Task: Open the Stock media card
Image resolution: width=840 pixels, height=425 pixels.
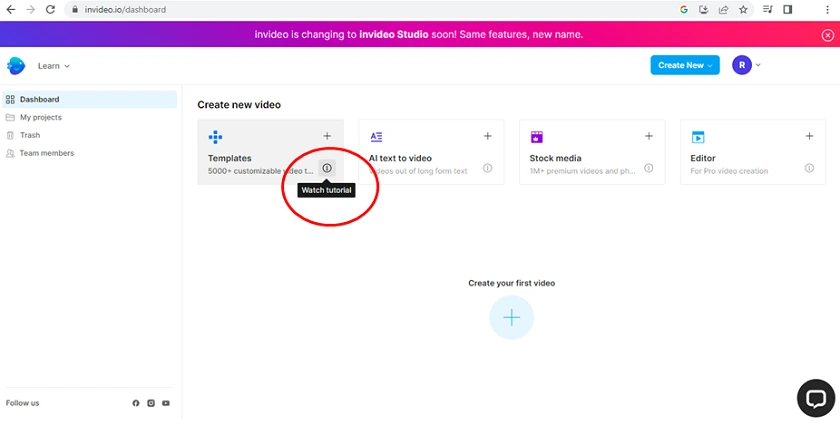Action: click(592, 152)
